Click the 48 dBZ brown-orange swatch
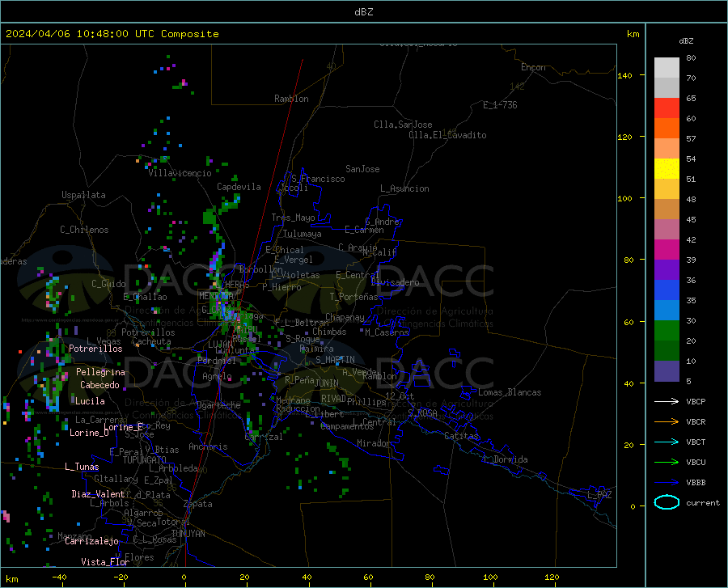This screenshot has width=728, height=588. point(667,209)
